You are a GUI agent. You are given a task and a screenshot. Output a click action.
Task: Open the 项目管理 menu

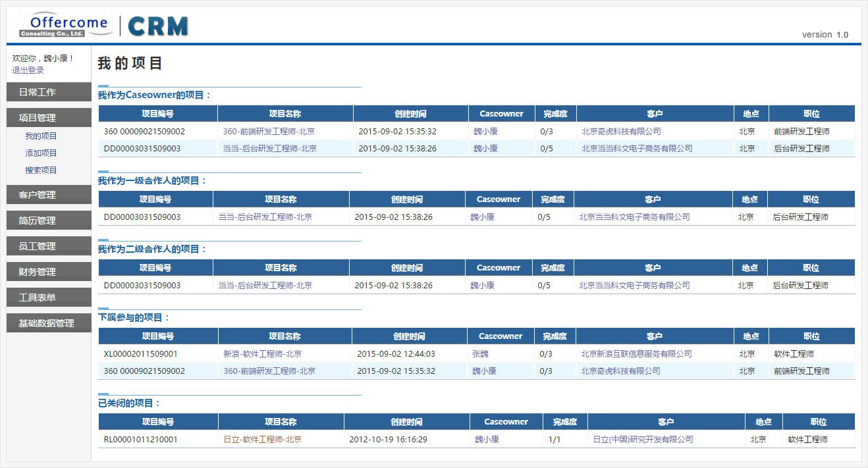point(49,118)
